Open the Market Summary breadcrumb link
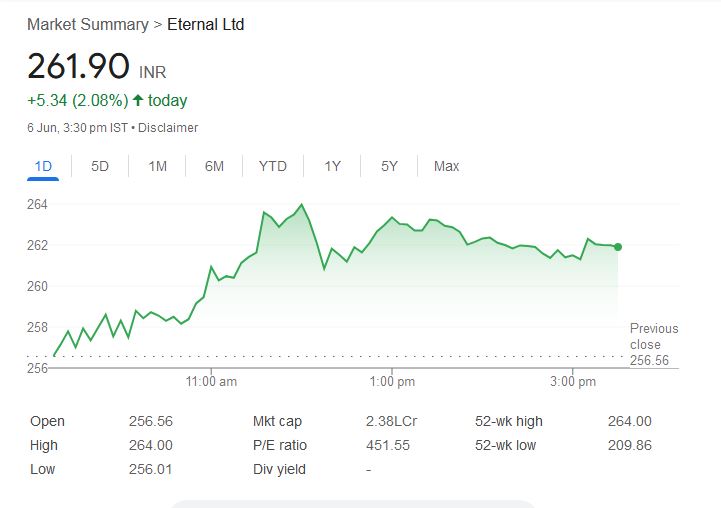 tap(88, 24)
